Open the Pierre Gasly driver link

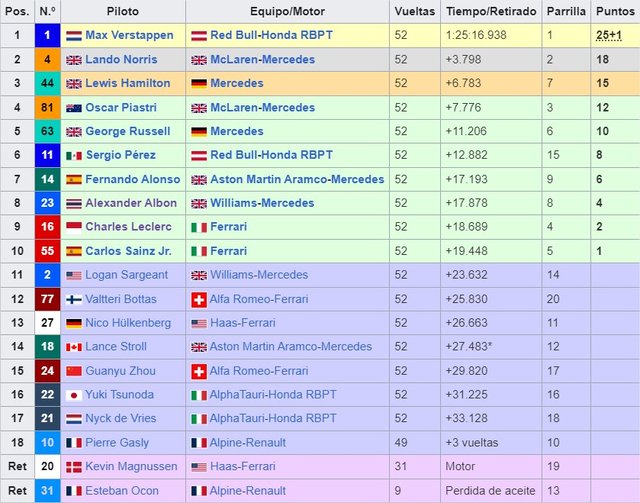tap(117, 443)
